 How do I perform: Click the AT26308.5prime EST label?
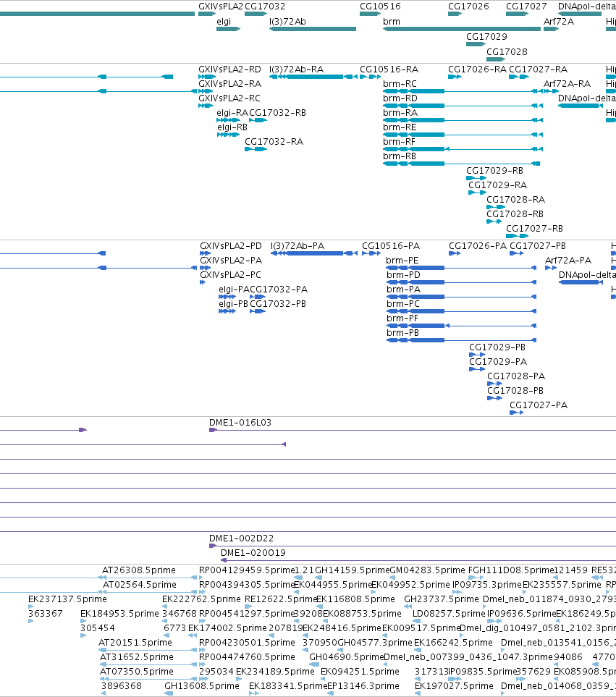[139, 570]
